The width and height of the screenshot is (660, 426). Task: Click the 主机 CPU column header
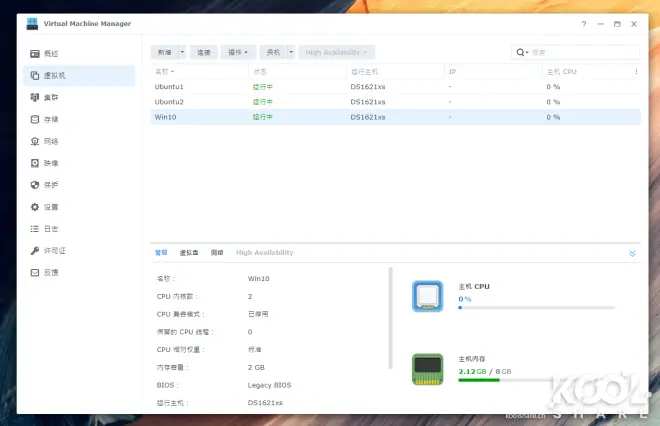pos(587,72)
